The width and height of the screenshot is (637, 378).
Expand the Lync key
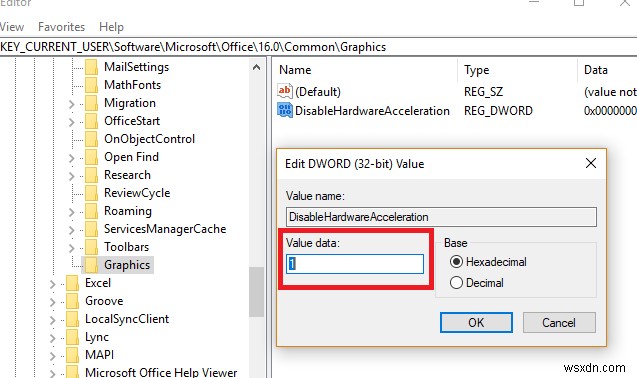coord(53,338)
